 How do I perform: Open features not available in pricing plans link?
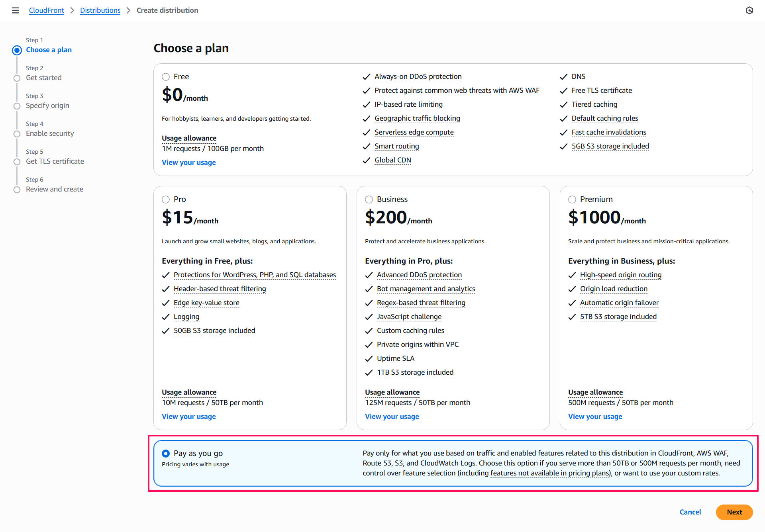(x=550, y=473)
